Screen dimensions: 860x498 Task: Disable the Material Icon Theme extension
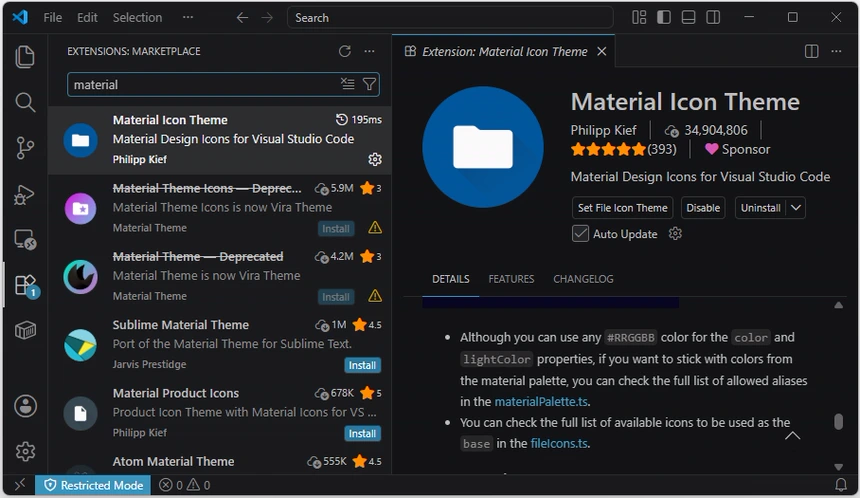point(703,208)
